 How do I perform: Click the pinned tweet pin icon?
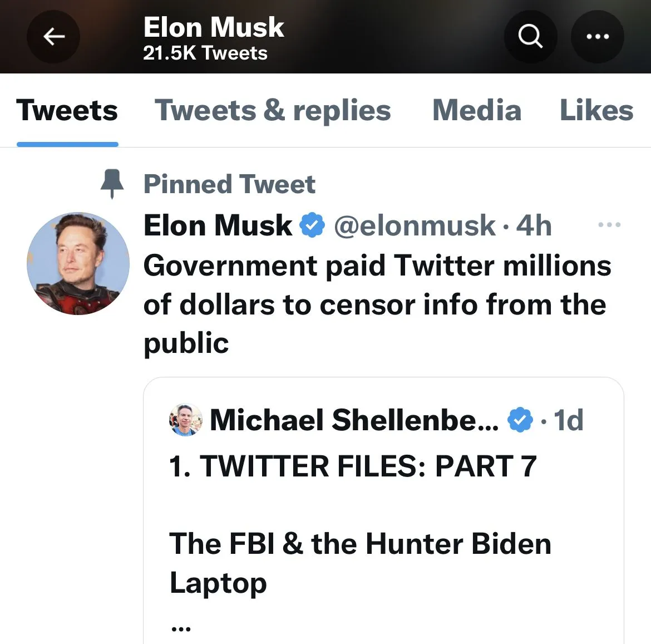pos(112,184)
